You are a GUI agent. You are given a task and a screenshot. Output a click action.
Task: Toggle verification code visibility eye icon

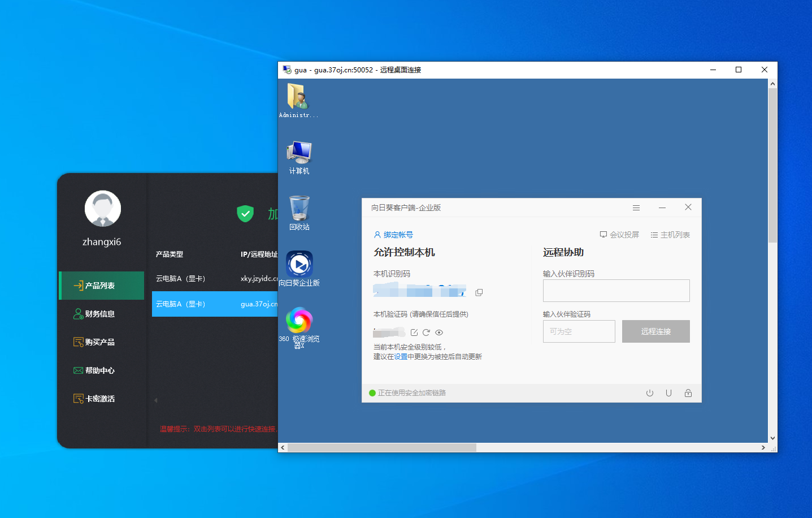tap(439, 333)
